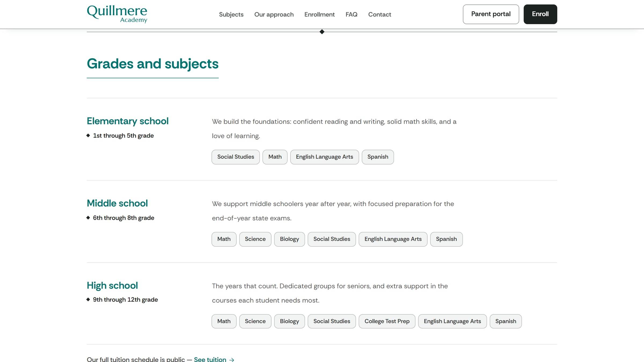
Task: Click the High school heading
Action: (112, 286)
